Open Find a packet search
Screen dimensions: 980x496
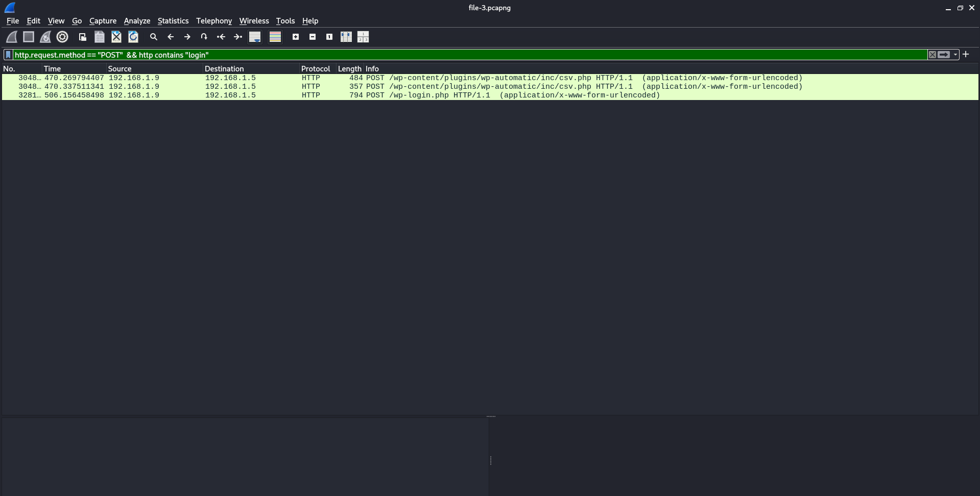tap(153, 37)
